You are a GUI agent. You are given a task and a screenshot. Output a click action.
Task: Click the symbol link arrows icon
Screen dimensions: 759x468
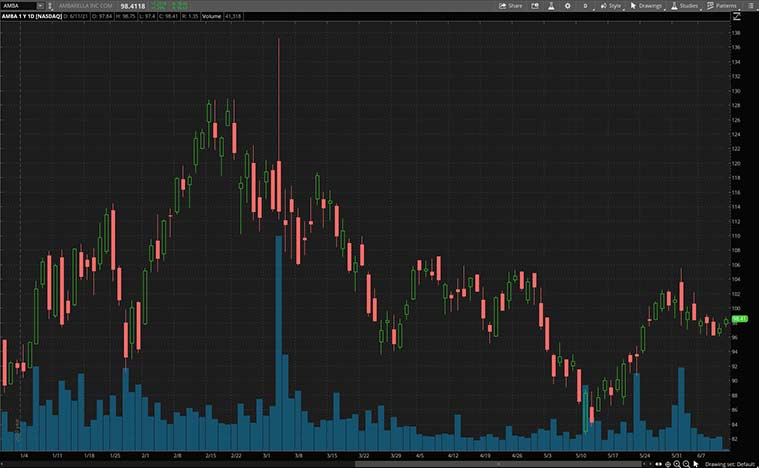coord(51,5)
